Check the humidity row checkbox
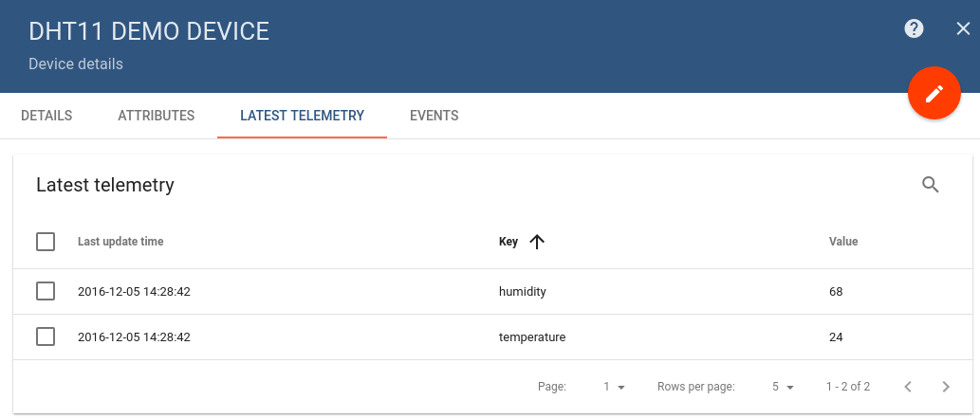The height and width of the screenshot is (418, 980). (46, 291)
